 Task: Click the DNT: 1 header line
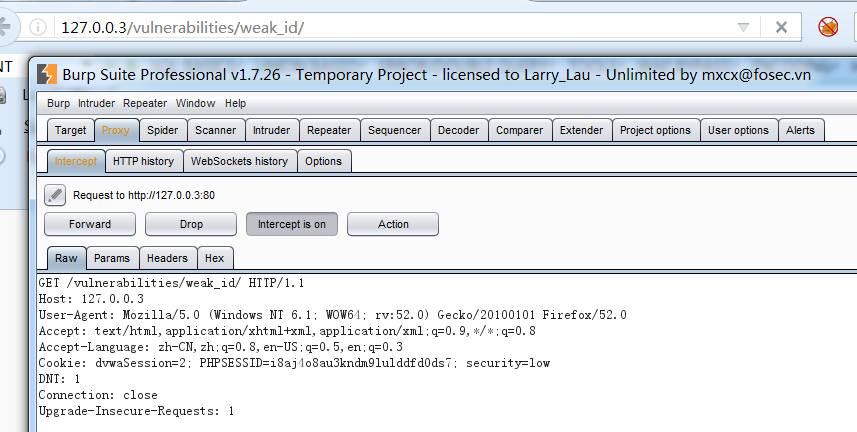point(59,378)
